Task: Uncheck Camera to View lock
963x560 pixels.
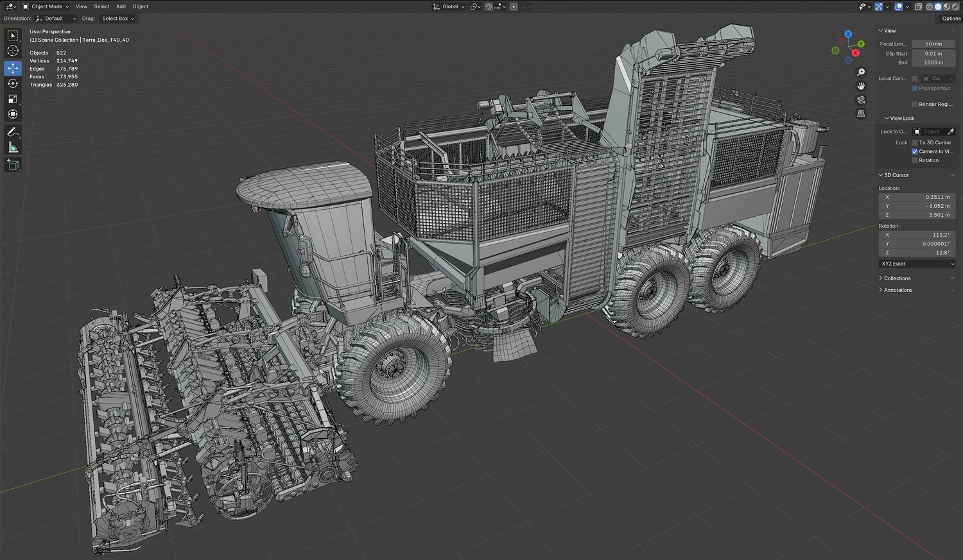Action: click(x=914, y=151)
